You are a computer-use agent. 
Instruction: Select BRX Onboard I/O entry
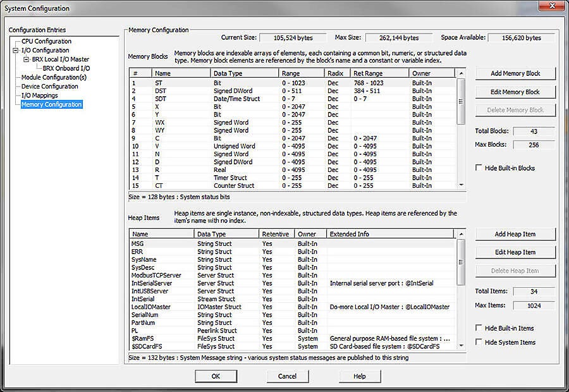66,68
